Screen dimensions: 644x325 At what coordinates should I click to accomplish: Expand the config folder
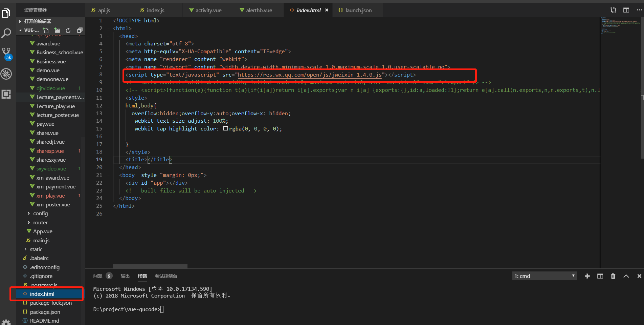coord(40,214)
